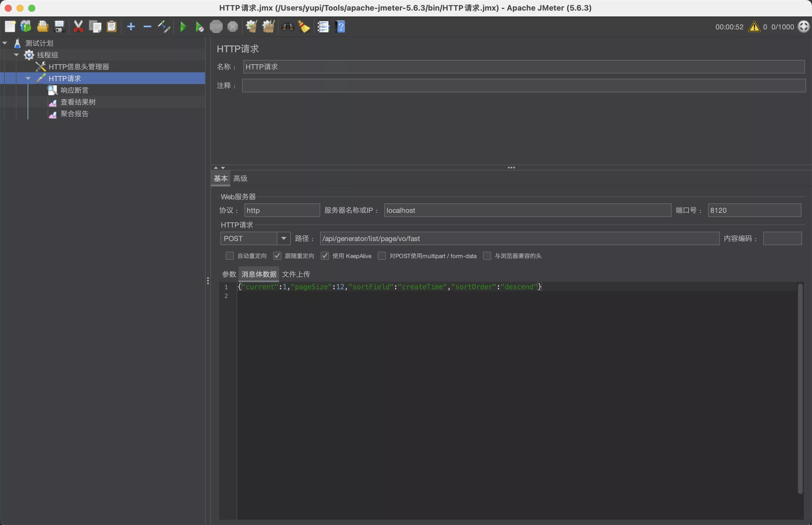
Task: Enable the 与浏览器兼容的头 checkbox
Action: click(x=487, y=256)
